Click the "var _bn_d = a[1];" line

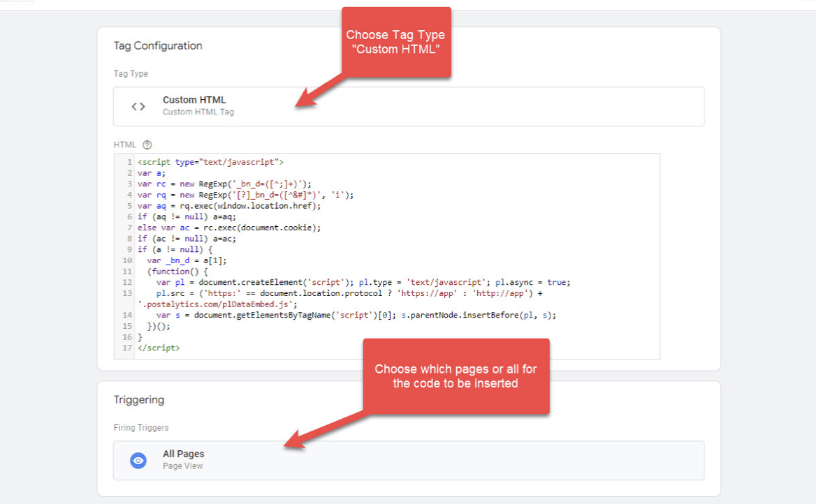tap(187, 260)
